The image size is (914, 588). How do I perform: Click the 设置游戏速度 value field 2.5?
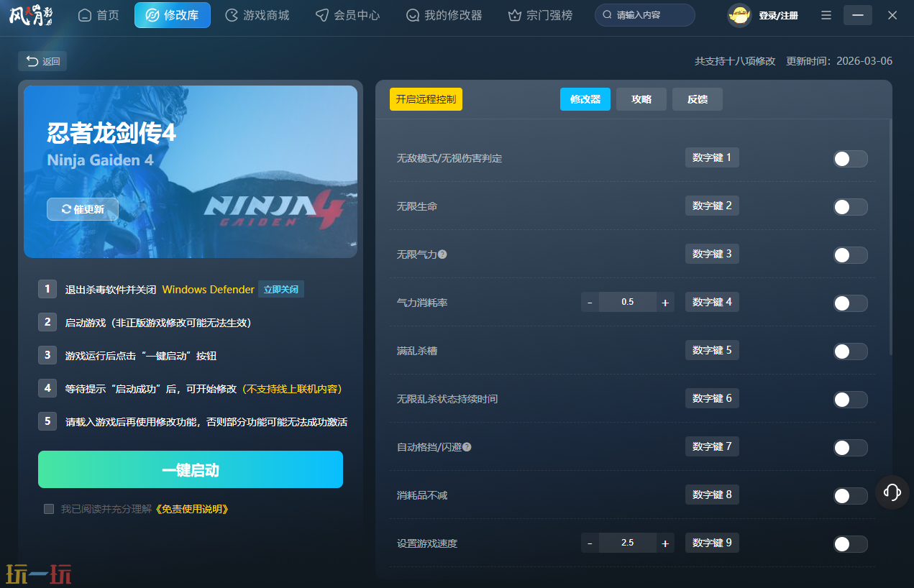(x=627, y=543)
